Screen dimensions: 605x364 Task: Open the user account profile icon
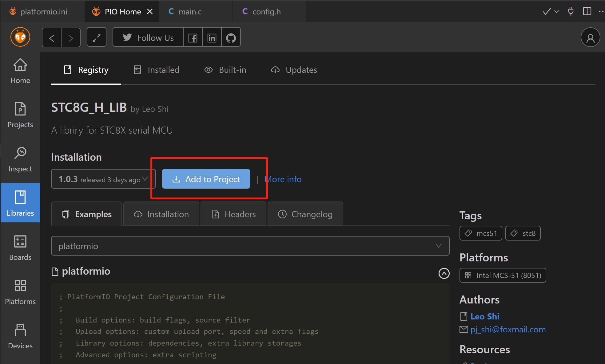coord(590,38)
